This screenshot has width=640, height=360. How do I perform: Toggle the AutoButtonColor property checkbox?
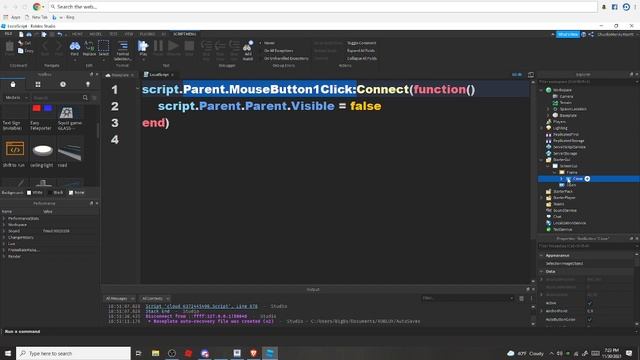[x=589, y=319]
